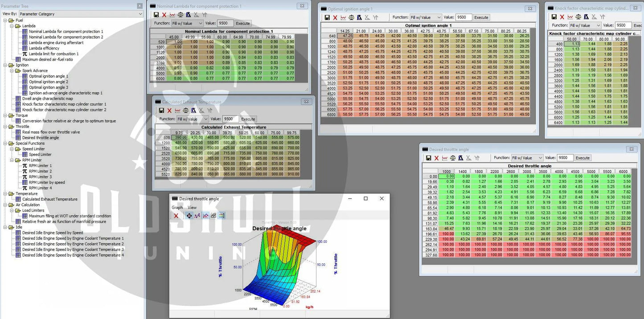The image size is (644, 319).
Task: Open the Graph menu in throttle graph window
Action: coord(177,207)
